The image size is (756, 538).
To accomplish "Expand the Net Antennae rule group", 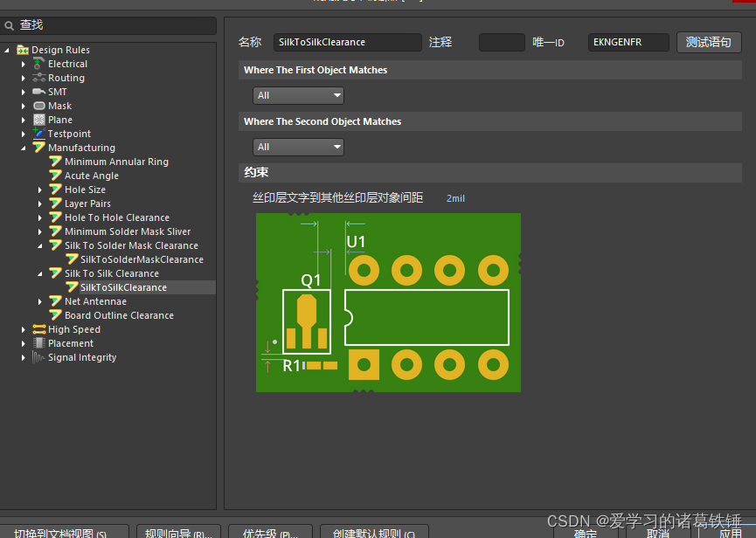I will [x=40, y=301].
